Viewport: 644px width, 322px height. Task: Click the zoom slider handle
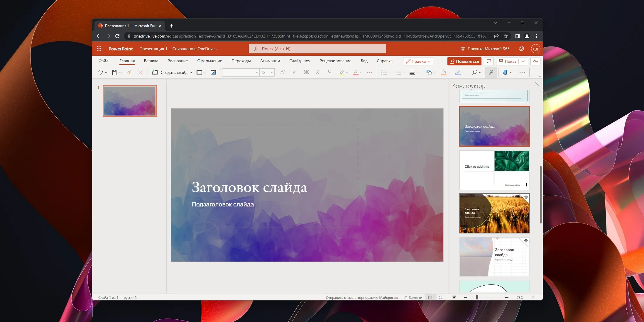click(x=477, y=297)
